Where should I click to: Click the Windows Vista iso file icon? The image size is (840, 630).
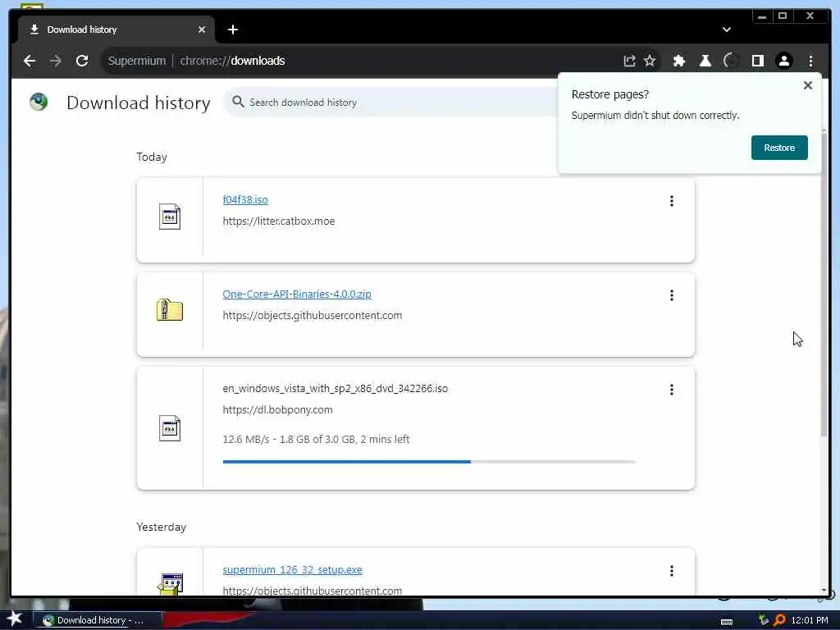coord(170,428)
